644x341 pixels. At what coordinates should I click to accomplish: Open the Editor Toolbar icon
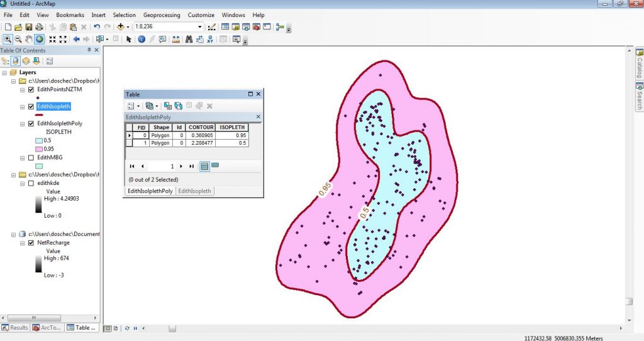coord(211,26)
